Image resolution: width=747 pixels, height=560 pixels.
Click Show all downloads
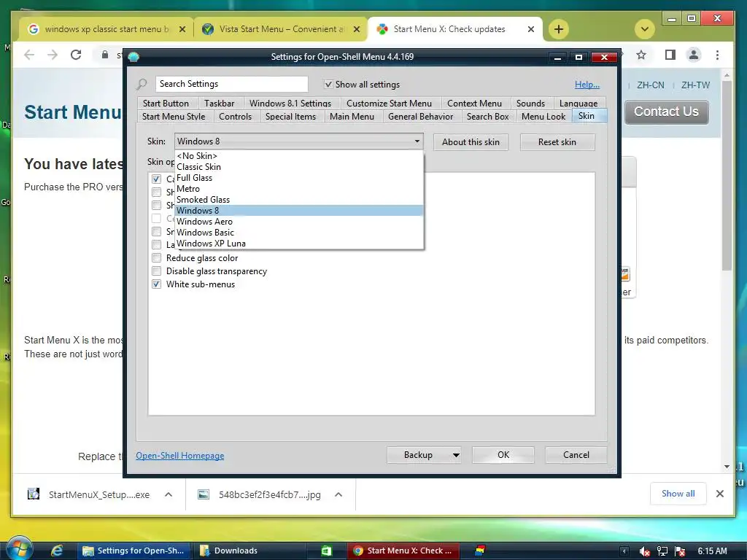pyautogui.click(x=678, y=494)
